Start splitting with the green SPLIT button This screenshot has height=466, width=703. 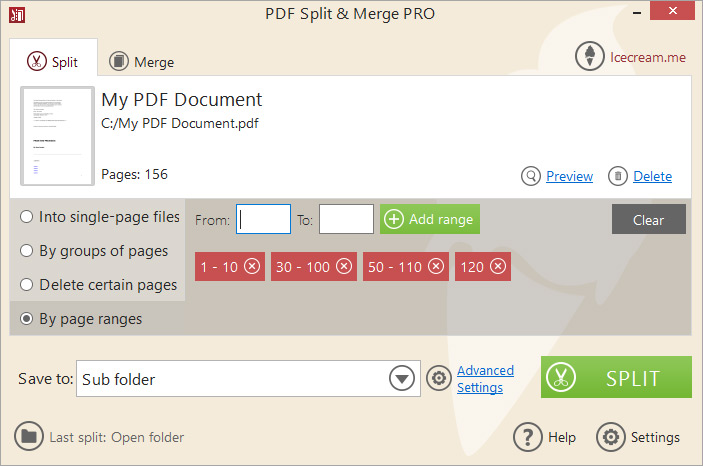[616, 377]
